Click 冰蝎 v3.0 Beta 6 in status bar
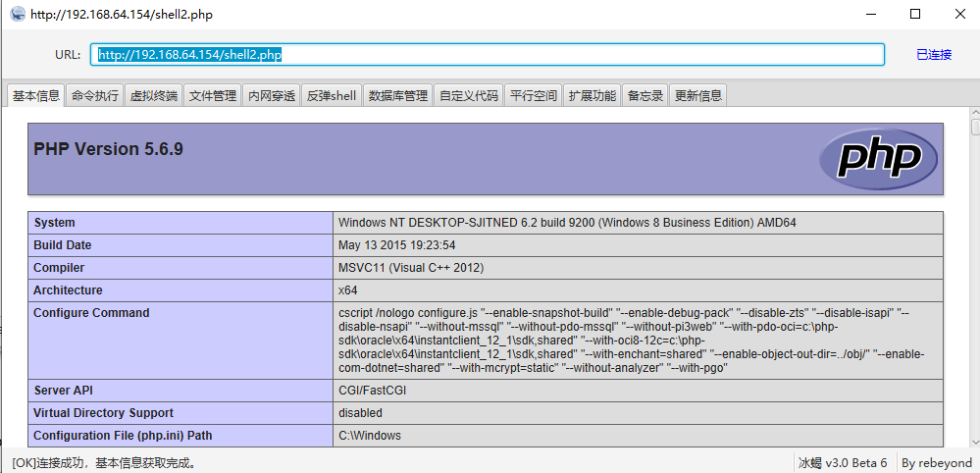 (x=843, y=463)
